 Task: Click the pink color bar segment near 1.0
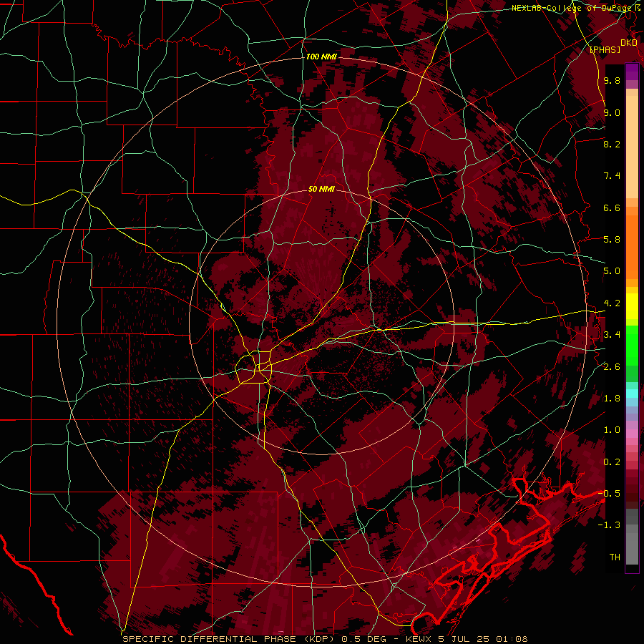632,434
